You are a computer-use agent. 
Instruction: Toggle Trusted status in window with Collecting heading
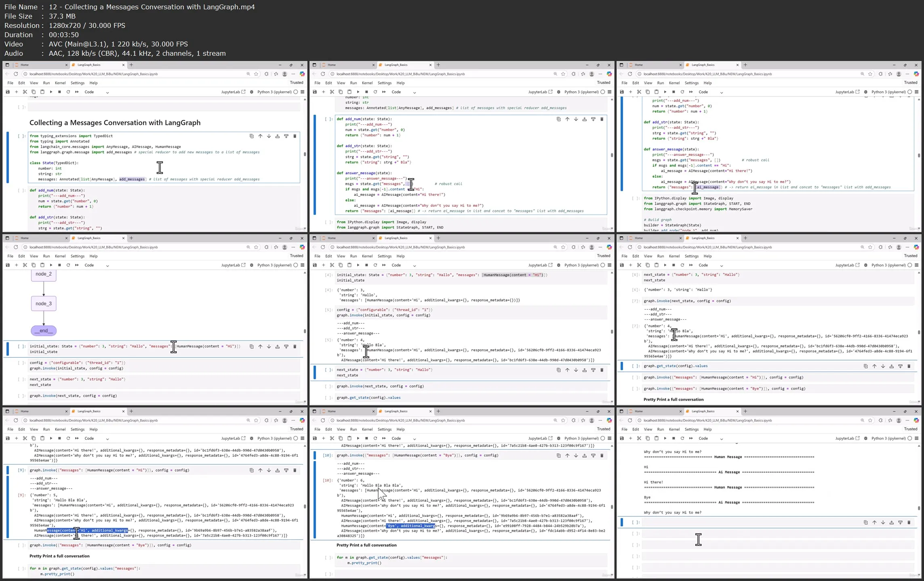(x=296, y=83)
